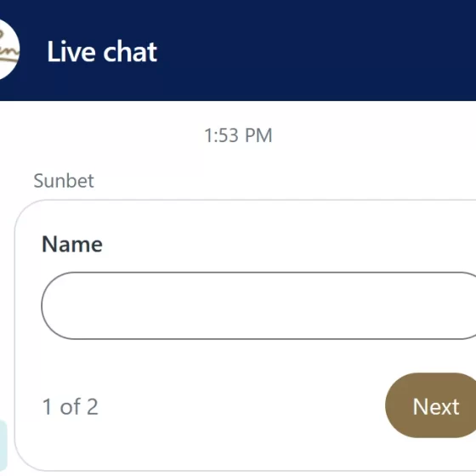Click the form progress text 1 of 2
The height and width of the screenshot is (476, 476).
(x=70, y=406)
